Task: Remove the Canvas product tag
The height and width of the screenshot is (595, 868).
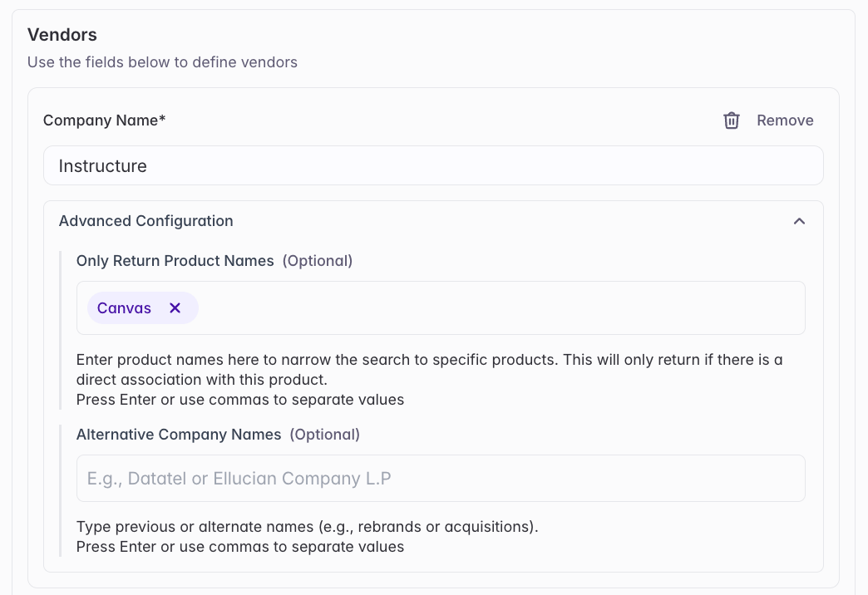Action: click(175, 307)
